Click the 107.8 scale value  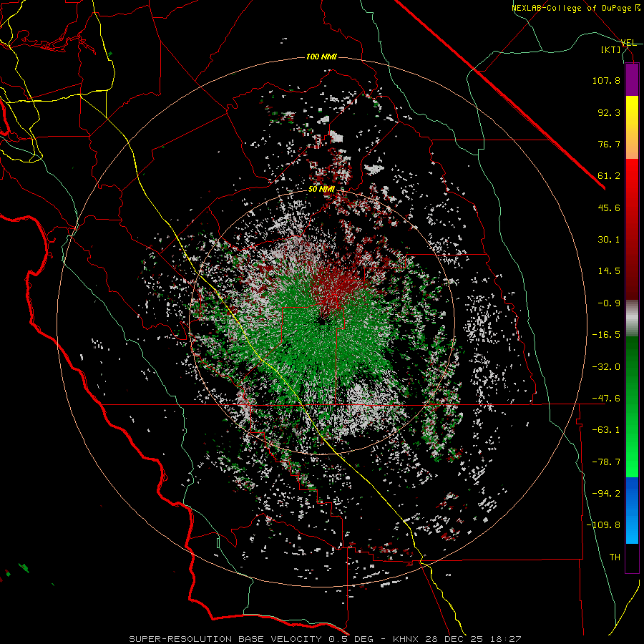tap(606, 80)
